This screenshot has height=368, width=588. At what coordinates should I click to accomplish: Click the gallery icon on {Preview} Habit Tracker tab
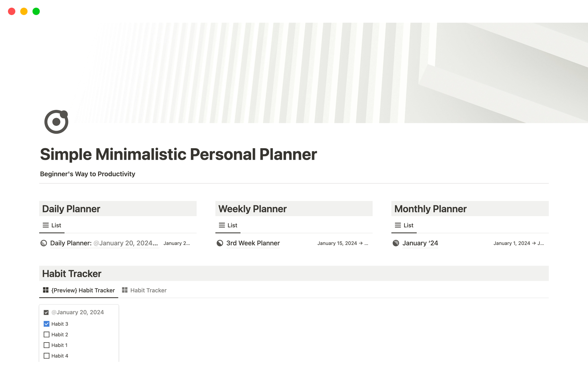coord(46,290)
